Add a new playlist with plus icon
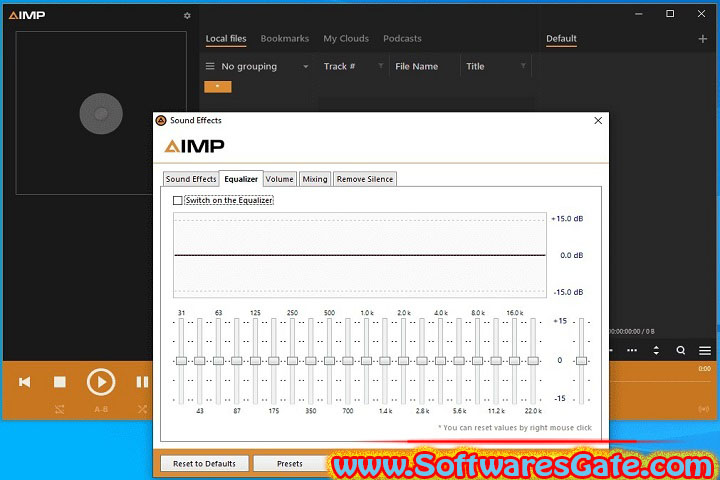Screen dimensions: 720x480 [x=703, y=39]
